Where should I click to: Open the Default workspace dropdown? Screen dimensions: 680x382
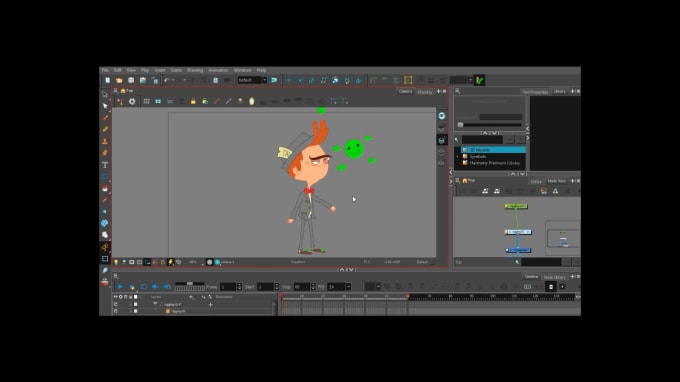tap(252, 80)
